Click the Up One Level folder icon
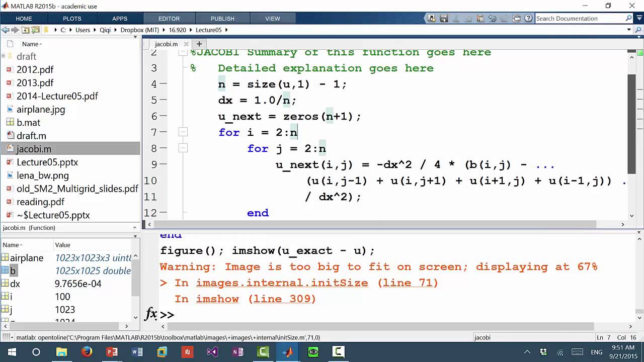Screen dimensions: 644x362 click(x=26, y=30)
